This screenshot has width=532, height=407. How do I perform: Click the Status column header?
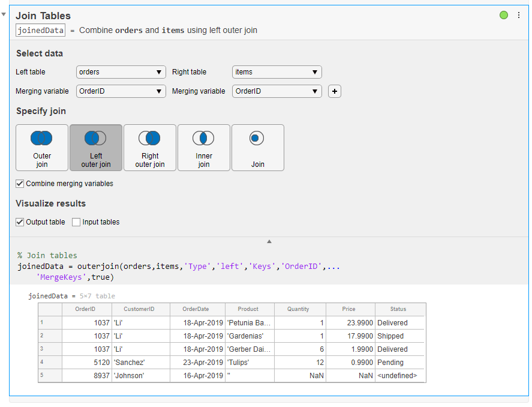398,309
